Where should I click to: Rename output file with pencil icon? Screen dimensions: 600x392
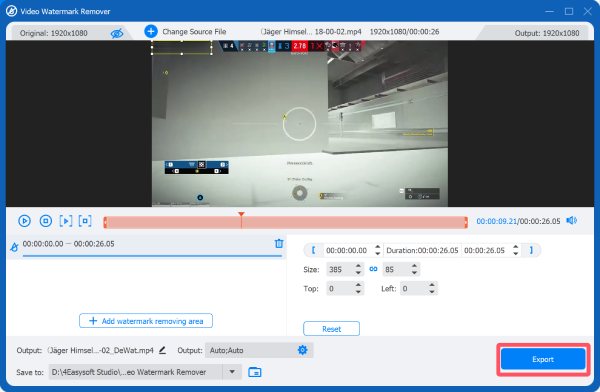tap(162, 350)
